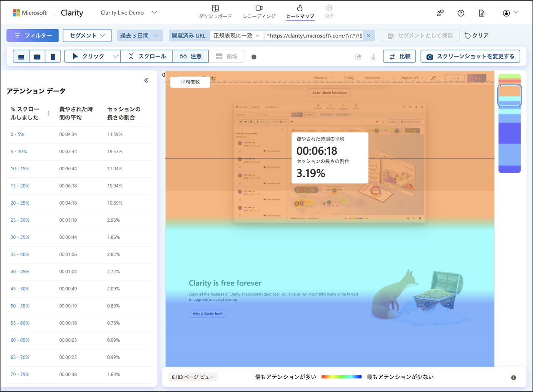The image size is (533, 392).
Task: Go to the ヒートマップ tab
Action: [300, 12]
